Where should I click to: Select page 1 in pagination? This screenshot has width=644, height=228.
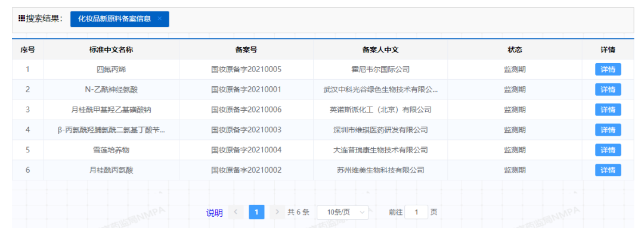point(256,212)
